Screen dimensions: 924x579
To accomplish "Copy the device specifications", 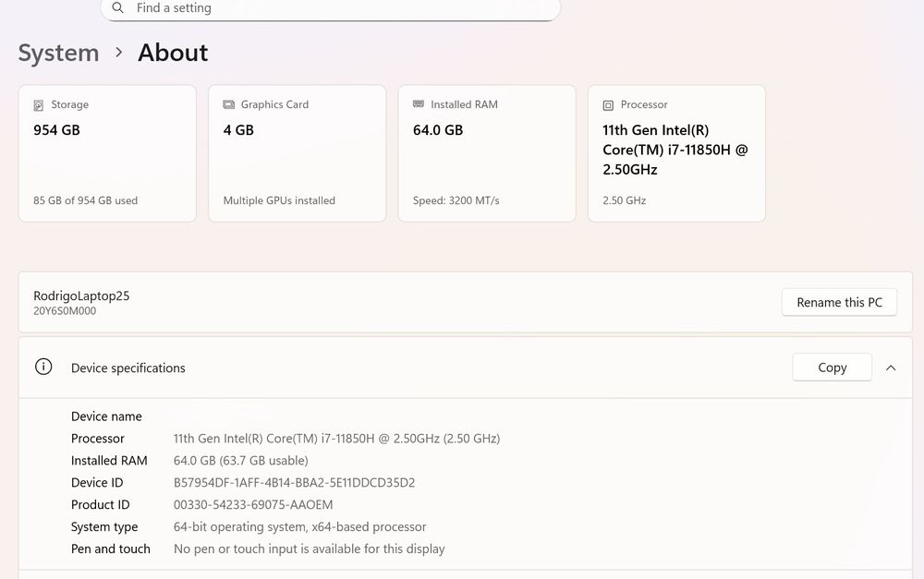I will click(832, 368).
